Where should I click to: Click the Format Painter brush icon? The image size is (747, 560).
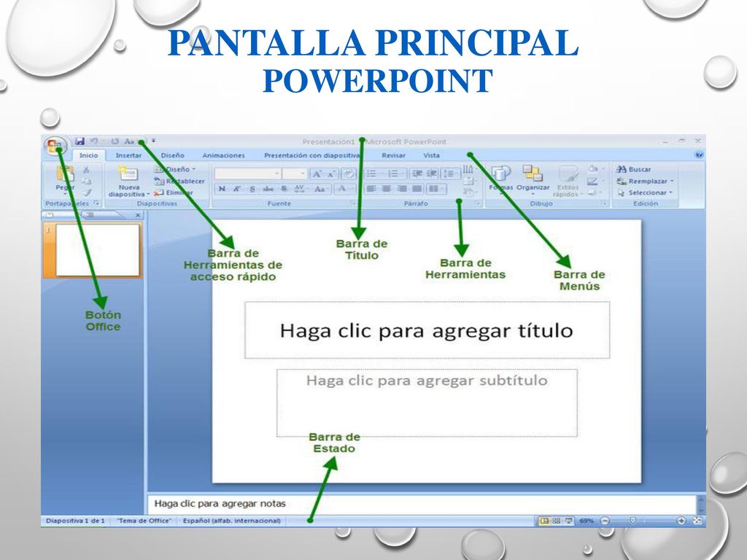pyautogui.click(x=86, y=192)
